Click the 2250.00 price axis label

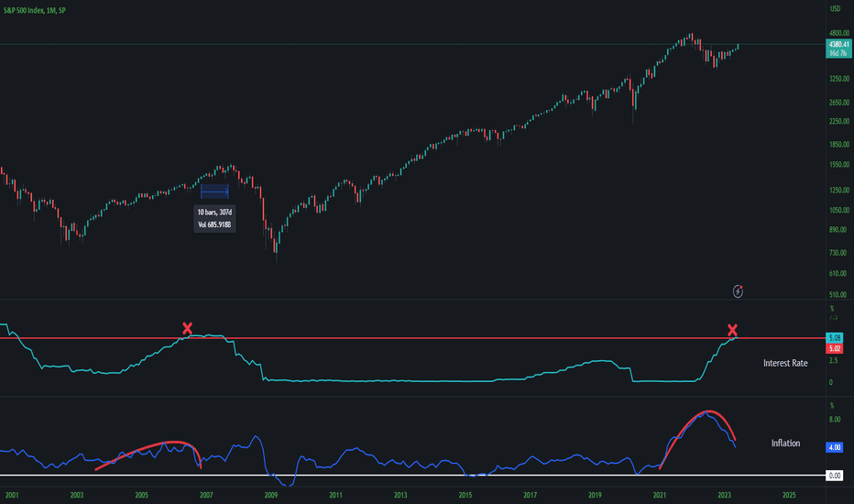(x=839, y=122)
